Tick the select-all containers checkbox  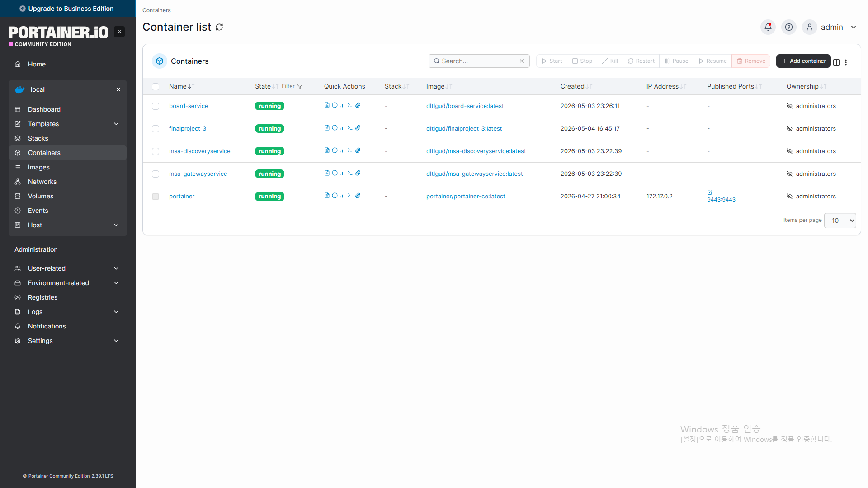pos(156,87)
